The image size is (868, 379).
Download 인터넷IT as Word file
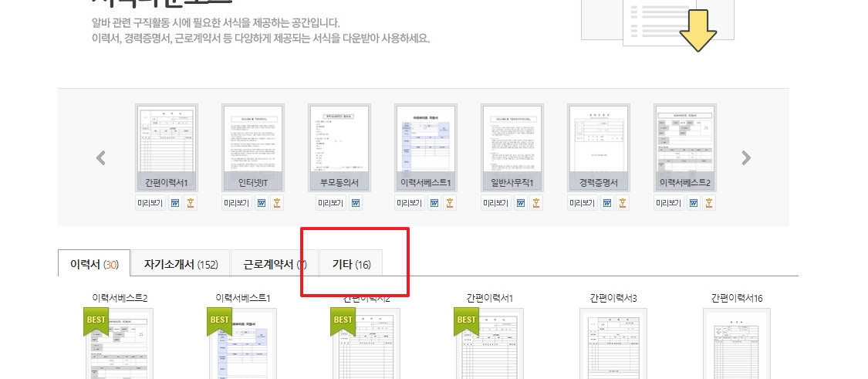pos(262,203)
